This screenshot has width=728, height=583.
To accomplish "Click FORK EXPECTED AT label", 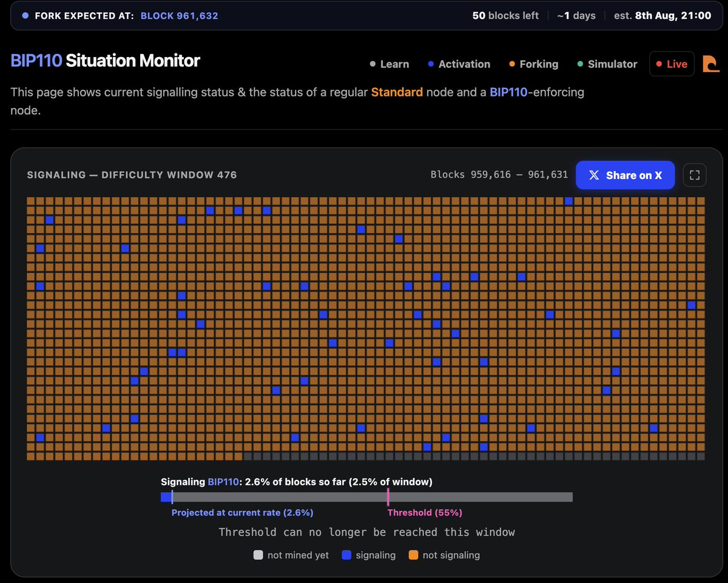I will pyautogui.click(x=84, y=16).
